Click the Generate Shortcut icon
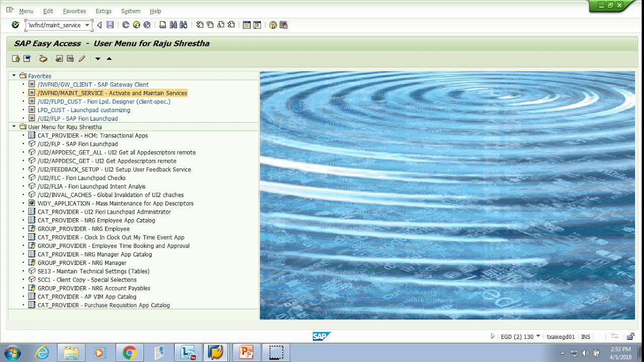The image size is (644, 362). point(257,25)
